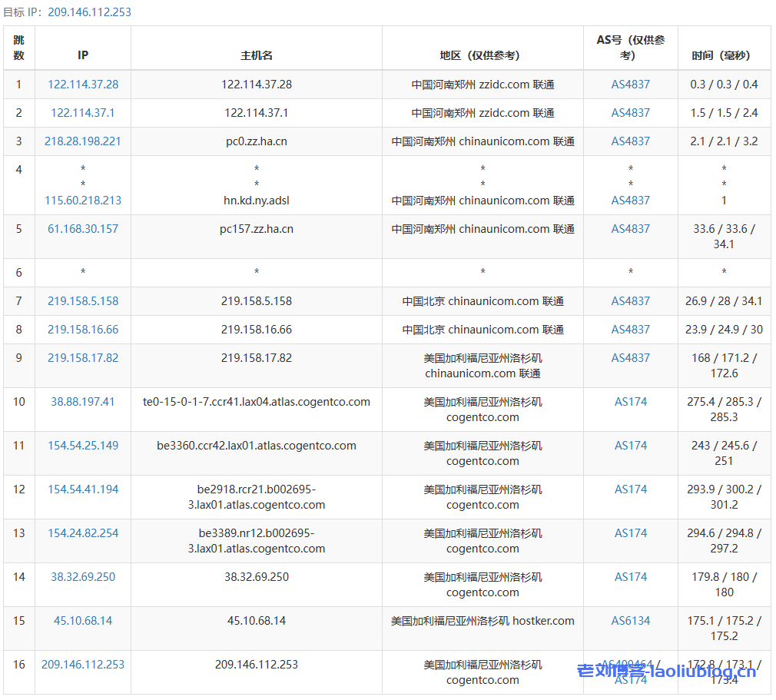Screen dimensions: 776x700
Task: Select hostname pc0.zz.ha.cn cell text
Action: [257, 141]
